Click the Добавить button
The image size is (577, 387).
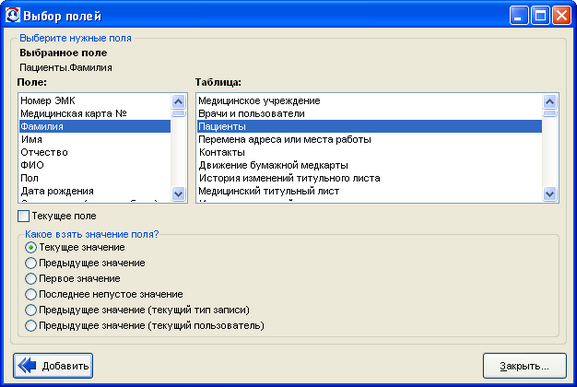point(53,366)
